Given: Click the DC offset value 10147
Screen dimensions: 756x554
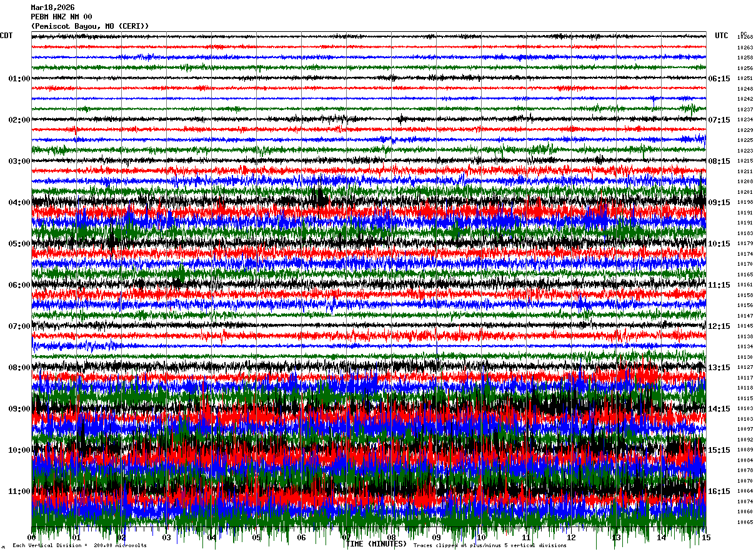Looking at the screenshot, I should click(745, 316).
